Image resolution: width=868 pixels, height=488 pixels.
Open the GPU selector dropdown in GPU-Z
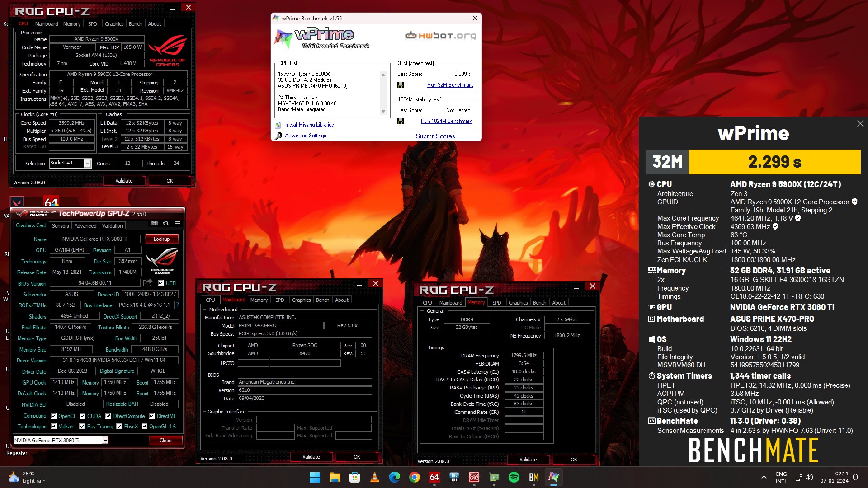point(105,441)
